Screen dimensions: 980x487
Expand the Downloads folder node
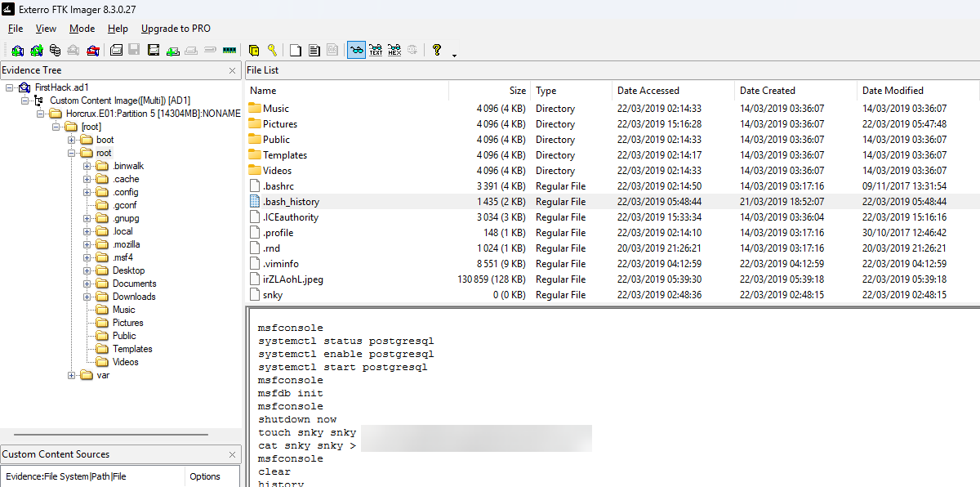87,297
